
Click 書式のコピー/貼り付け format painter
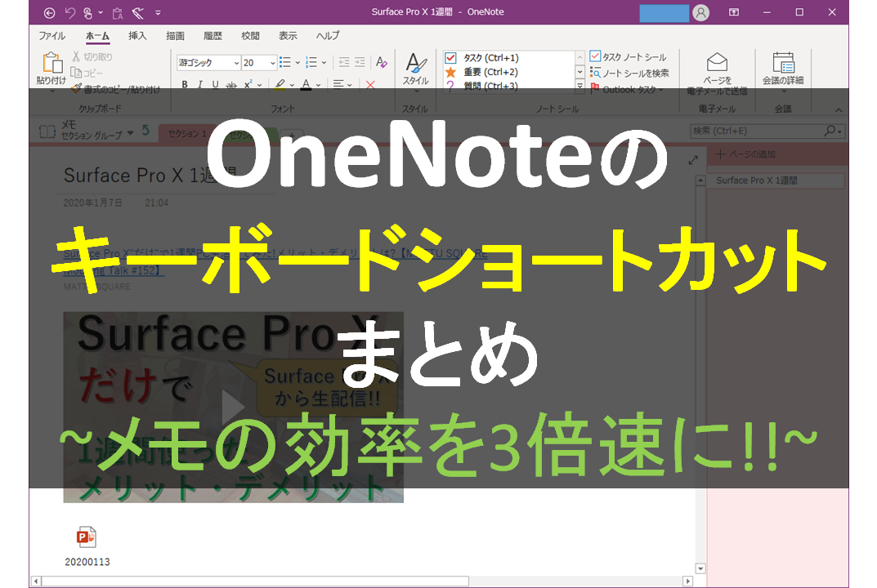point(116,90)
